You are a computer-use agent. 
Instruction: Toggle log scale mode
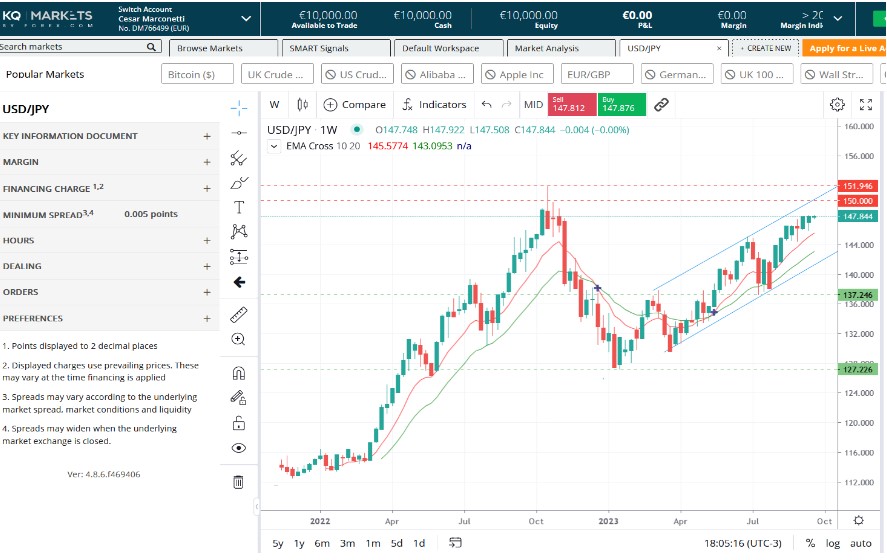[833, 544]
